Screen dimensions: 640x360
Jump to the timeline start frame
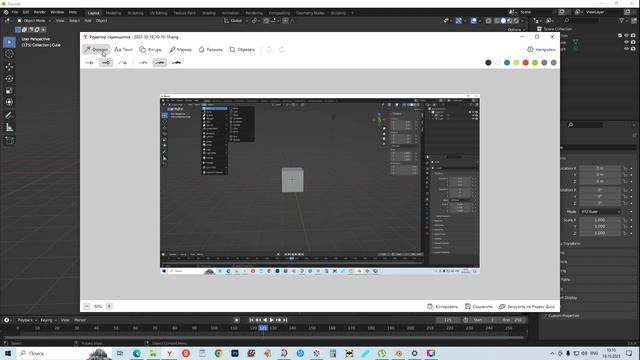click(251, 320)
